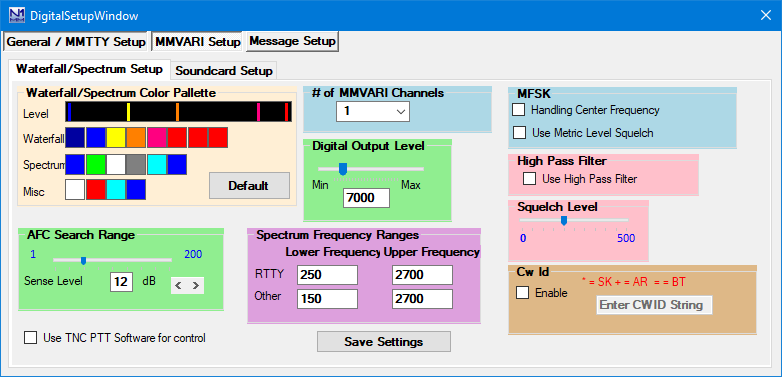Click the Save Settings button
The width and height of the screenshot is (782, 377).
click(384, 342)
